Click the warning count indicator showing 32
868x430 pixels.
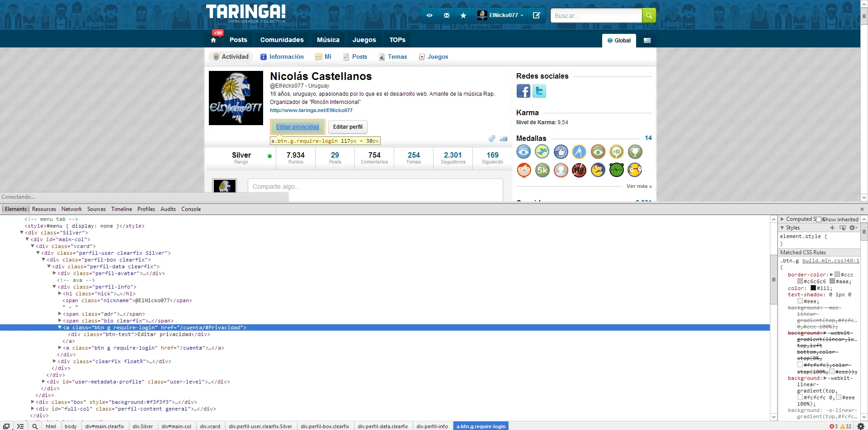click(846, 426)
